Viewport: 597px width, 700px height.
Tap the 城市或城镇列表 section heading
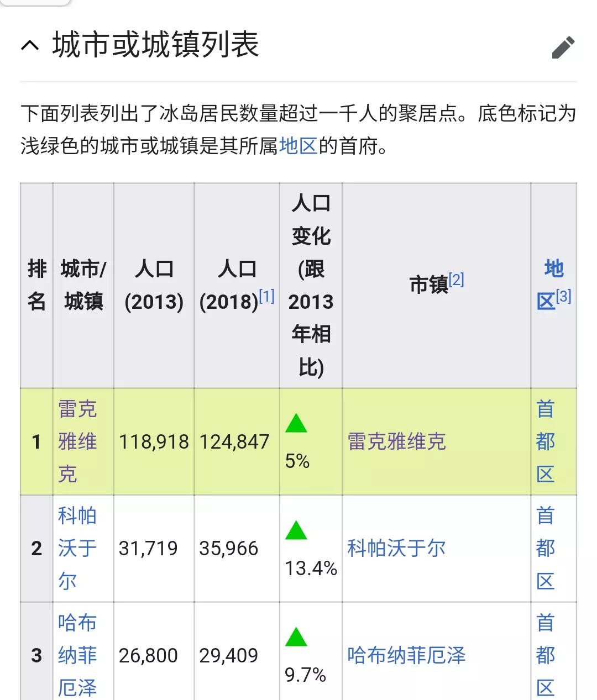pyautogui.click(x=156, y=45)
